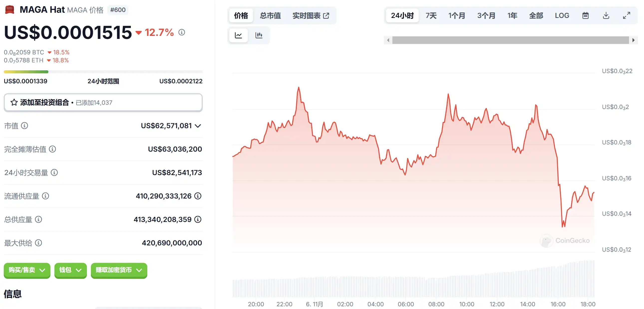Open the 购买/售卖 dropdown
The height and width of the screenshot is (309, 644).
(x=27, y=270)
